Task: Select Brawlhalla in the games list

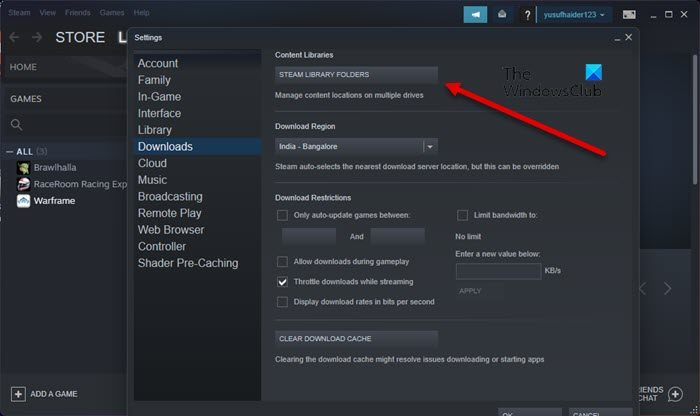Action: [x=55, y=168]
